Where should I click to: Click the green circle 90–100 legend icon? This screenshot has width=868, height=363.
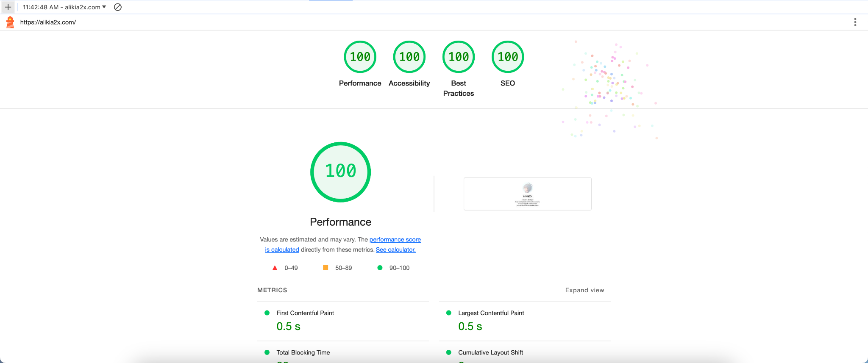click(380, 268)
